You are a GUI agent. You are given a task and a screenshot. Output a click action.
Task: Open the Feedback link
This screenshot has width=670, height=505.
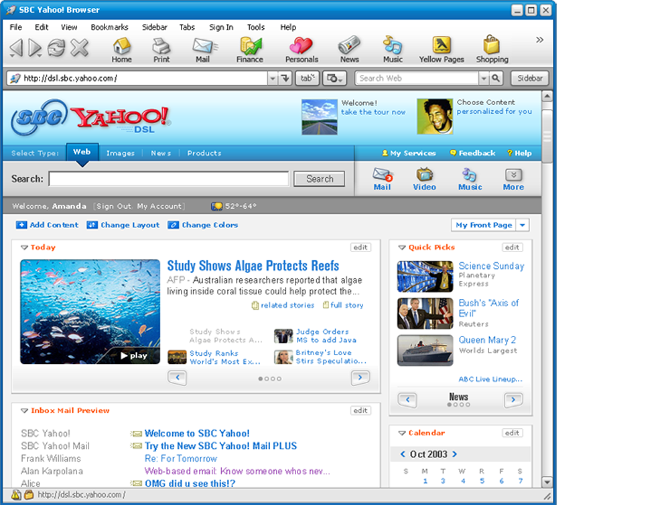pos(473,153)
